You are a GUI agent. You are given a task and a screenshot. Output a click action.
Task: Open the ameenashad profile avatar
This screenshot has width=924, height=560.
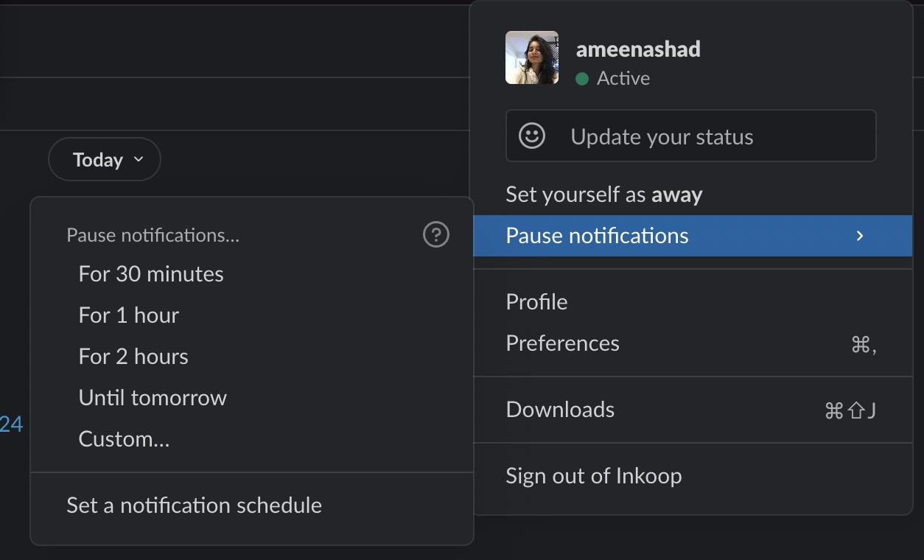coord(532,57)
